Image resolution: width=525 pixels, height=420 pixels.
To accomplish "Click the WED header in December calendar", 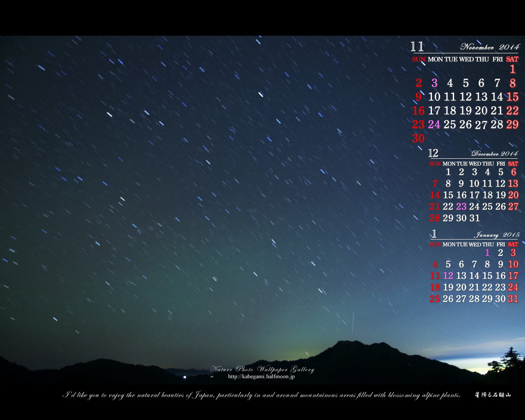I will coord(475,164).
